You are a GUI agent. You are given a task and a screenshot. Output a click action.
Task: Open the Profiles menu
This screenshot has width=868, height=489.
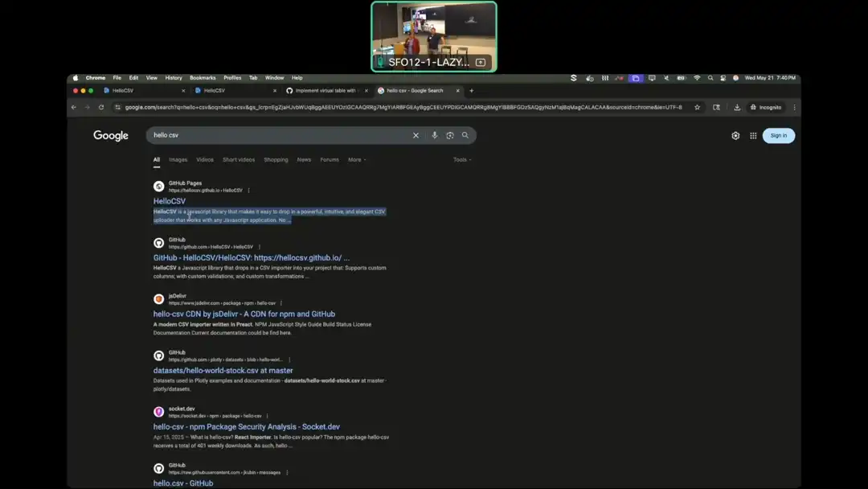click(x=232, y=78)
